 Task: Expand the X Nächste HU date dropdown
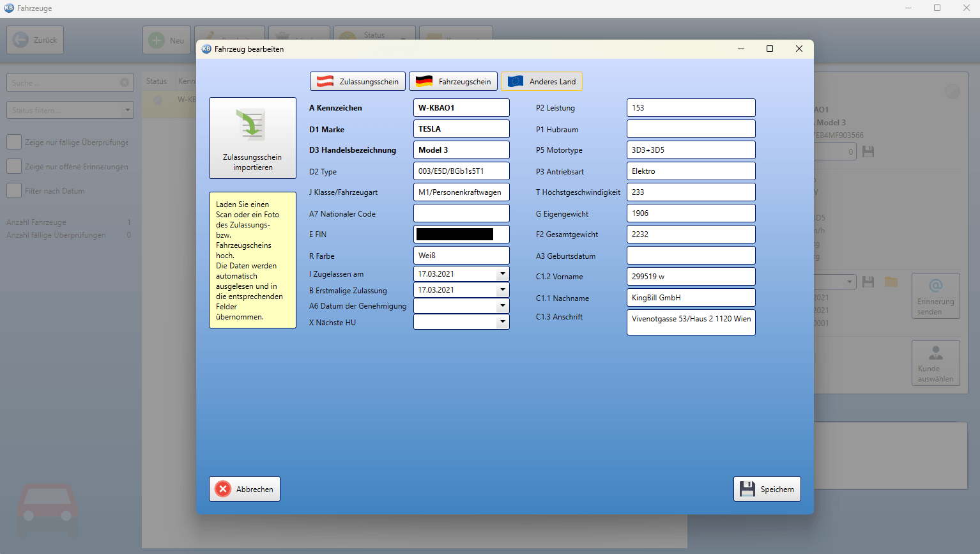tap(503, 322)
